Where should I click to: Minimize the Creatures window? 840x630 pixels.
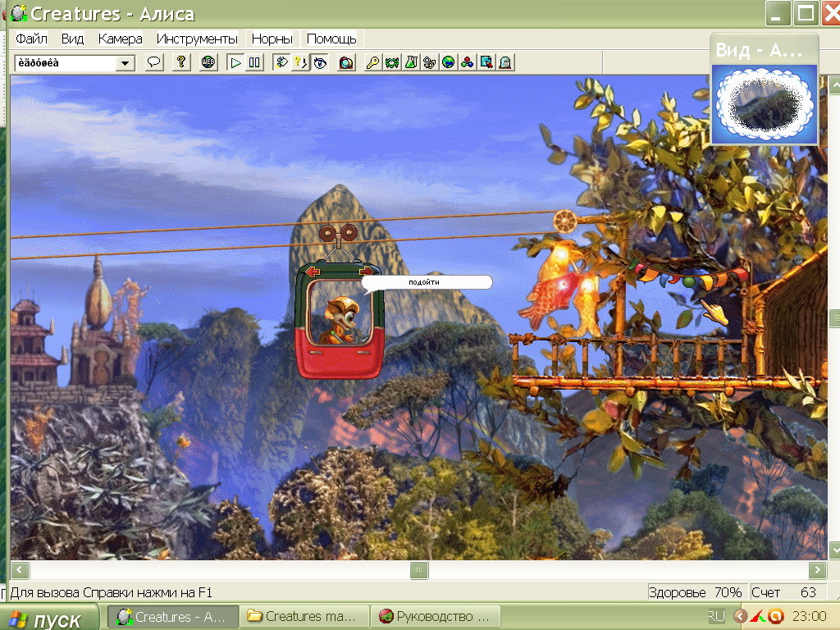pyautogui.click(x=778, y=13)
